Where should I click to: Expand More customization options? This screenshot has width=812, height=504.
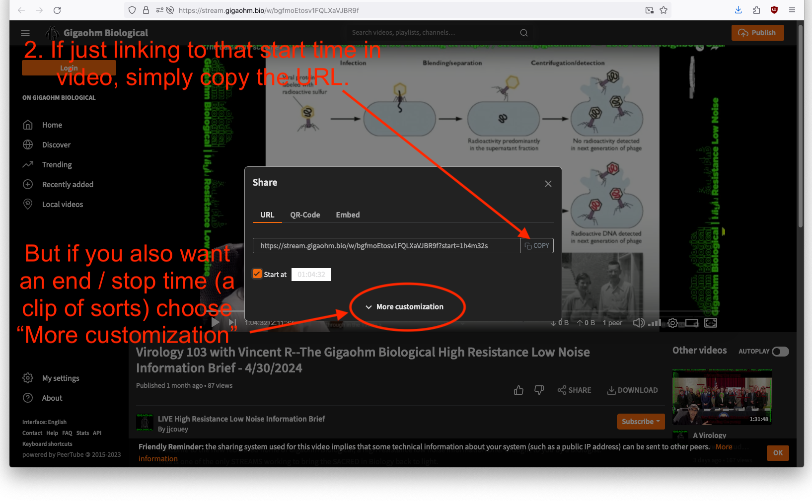404,307
